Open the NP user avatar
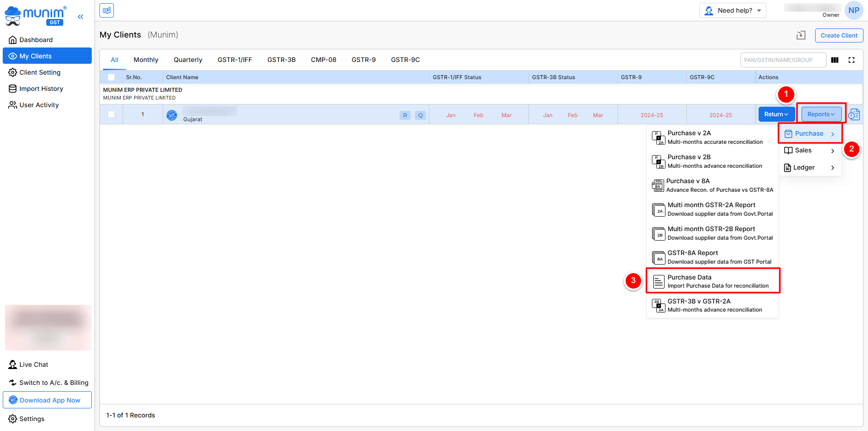This screenshot has height=431, width=868. point(854,10)
